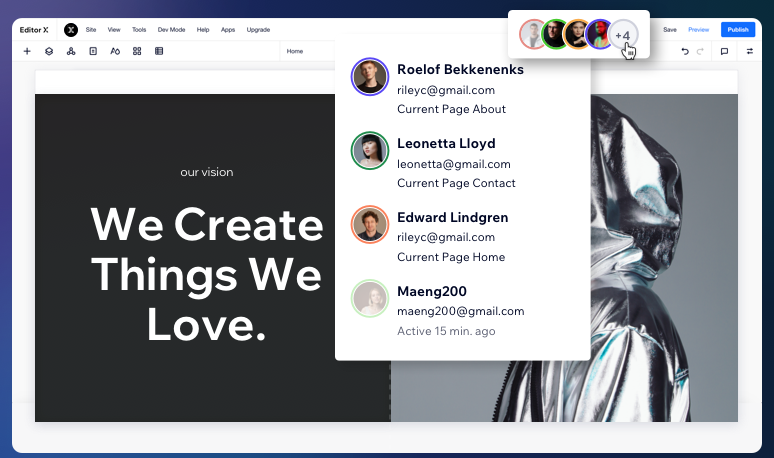The height and width of the screenshot is (458, 774).
Task: Click Roelof Bekkenenks profile photo
Action: pos(370,76)
